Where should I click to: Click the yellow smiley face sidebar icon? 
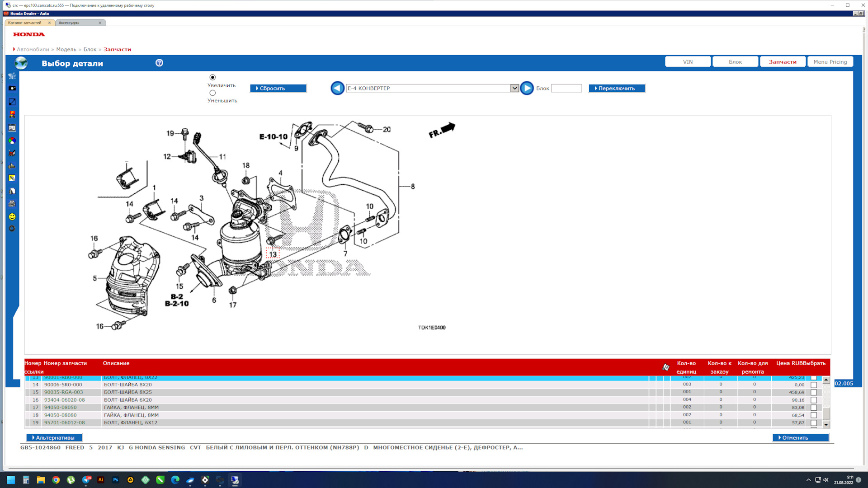[12, 216]
